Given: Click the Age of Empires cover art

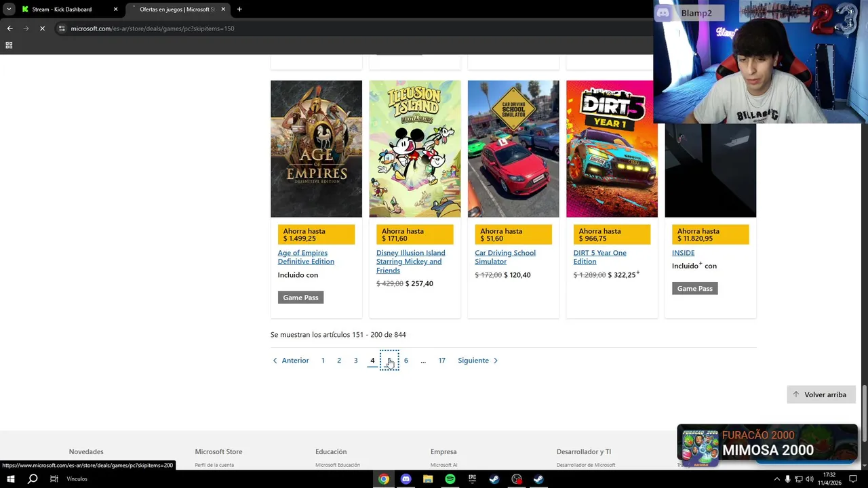Looking at the screenshot, I should (x=316, y=149).
